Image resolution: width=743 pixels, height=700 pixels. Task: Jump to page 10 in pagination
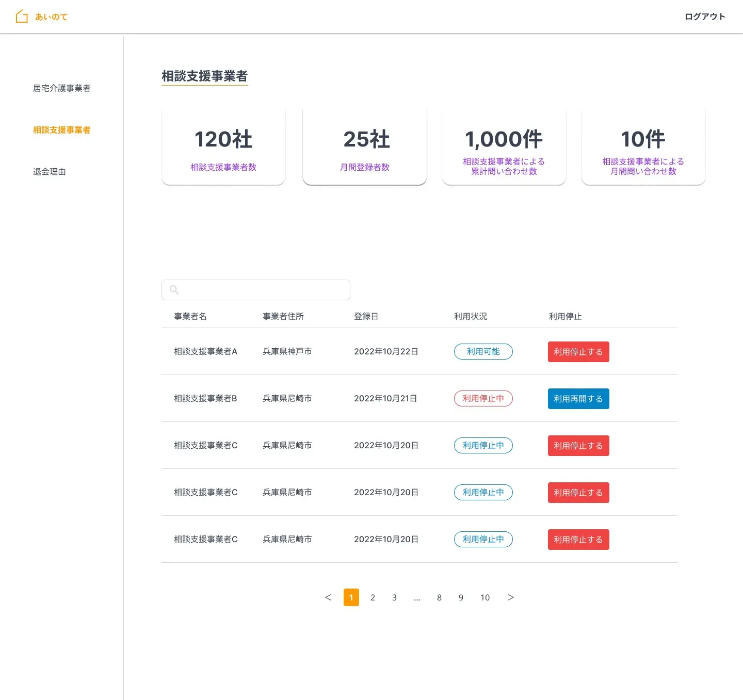[485, 597]
